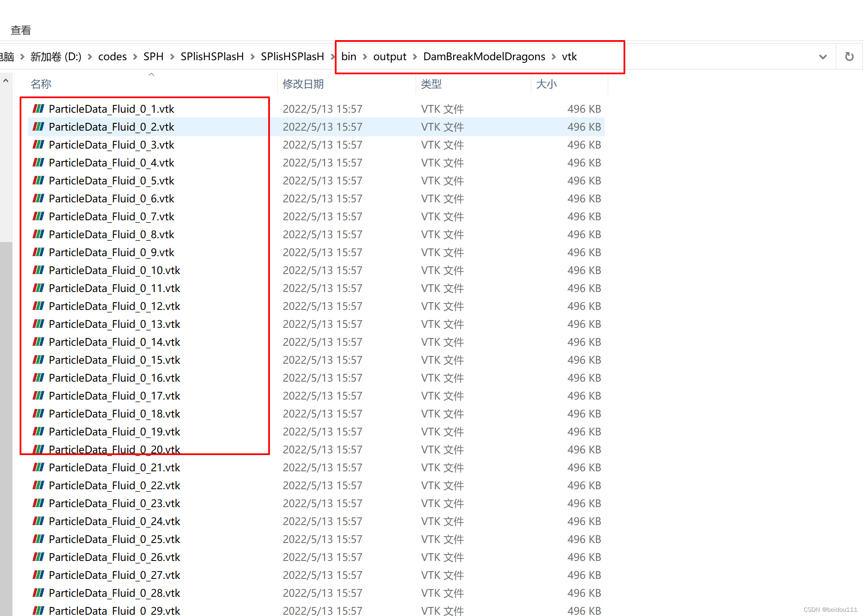Click the vtk segment in address bar
Image resolution: width=864 pixels, height=616 pixels.
[x=569, y=57]
